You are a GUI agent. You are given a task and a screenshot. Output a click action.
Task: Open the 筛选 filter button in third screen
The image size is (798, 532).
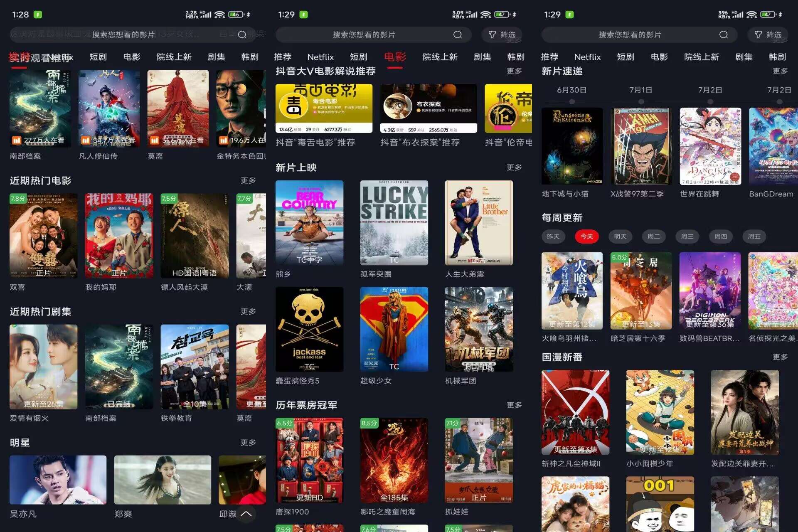[x=768, y=34]
